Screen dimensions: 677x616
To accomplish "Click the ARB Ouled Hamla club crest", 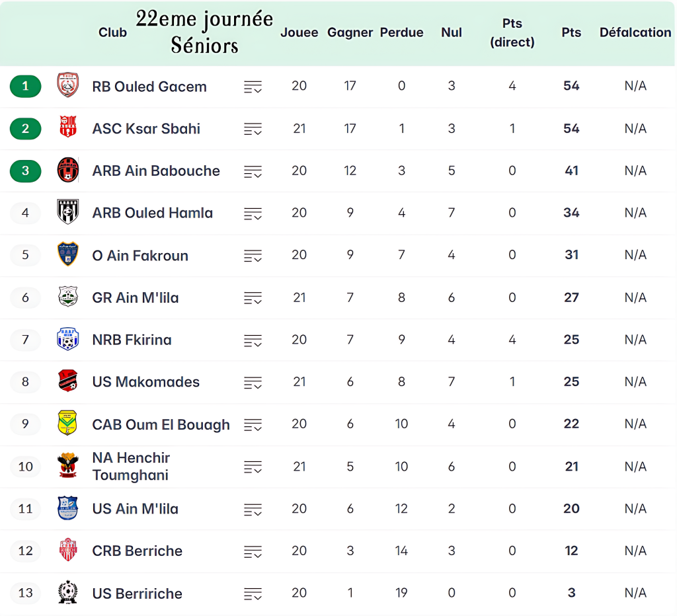I will coord(67,213).
